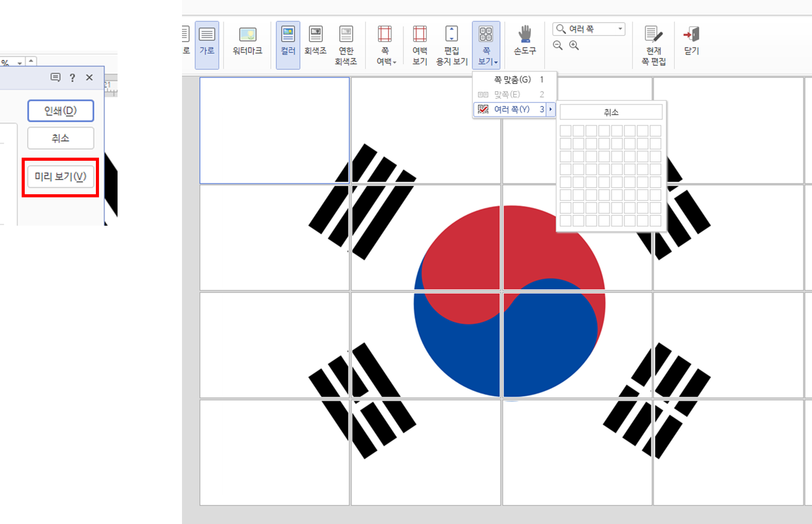The image size is (812, 524).
Task: Choose 맞쪽(E) menu entry
Action: [x=515, y=94]
